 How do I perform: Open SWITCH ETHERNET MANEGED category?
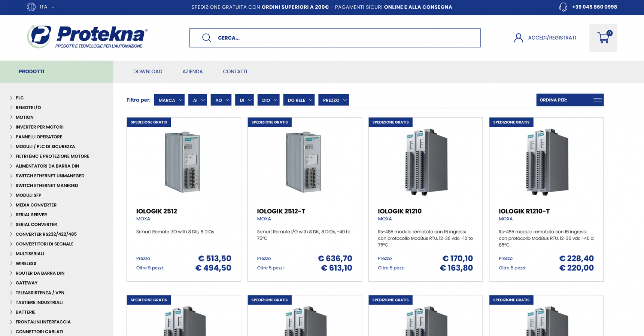tap(47, 185)
